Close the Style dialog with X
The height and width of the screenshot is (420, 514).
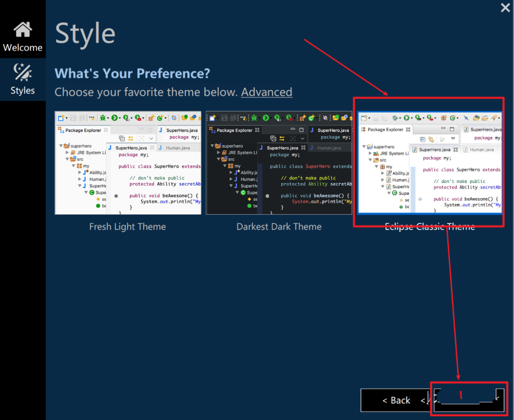pyautogui.click(x=505, y=8)
